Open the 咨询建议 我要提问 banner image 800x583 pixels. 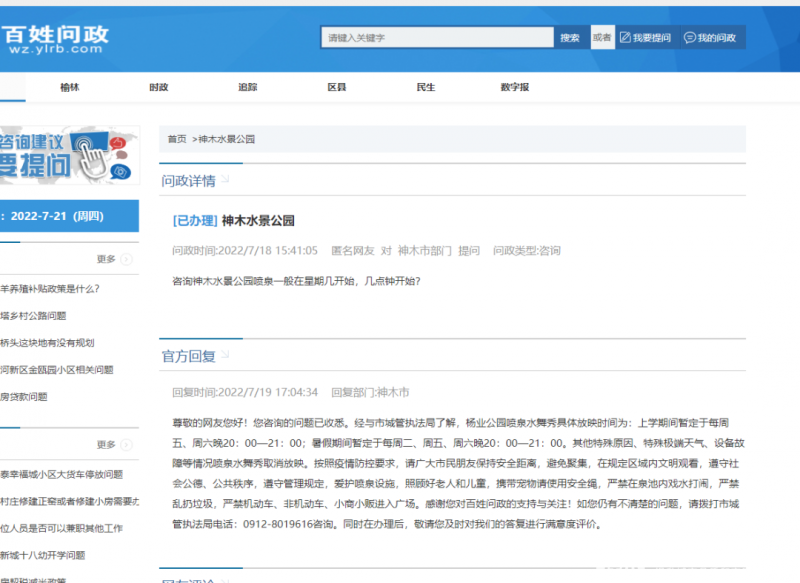(x=68, y=154)
